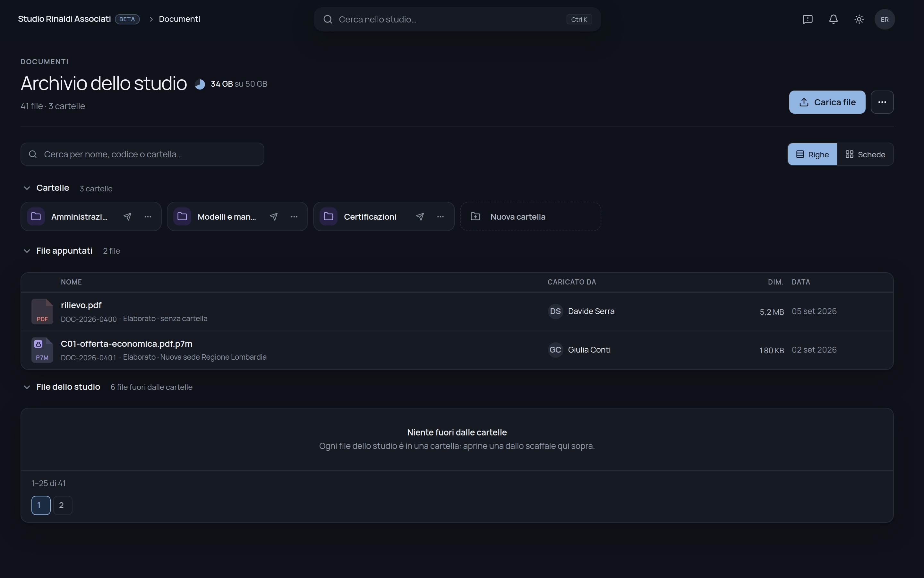Viewport: 924px width, 578px height.
Task: Click the P7M locked file icon
Action: point(42,350)
